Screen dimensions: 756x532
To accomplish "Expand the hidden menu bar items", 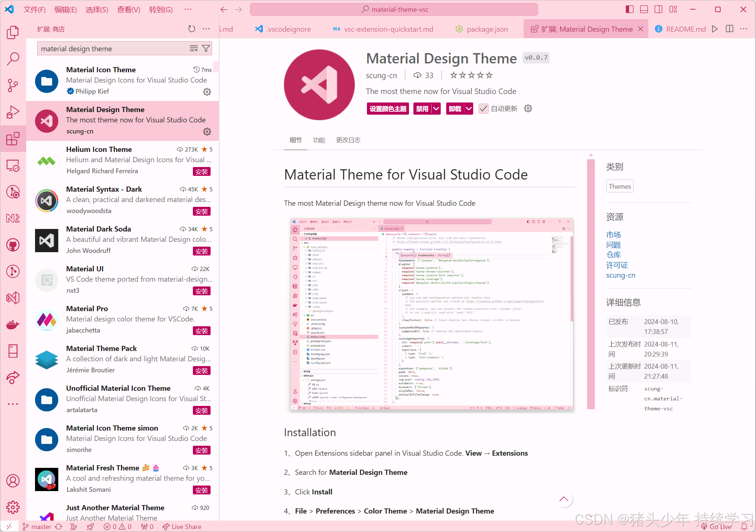I will pyautogui.click(x=188, y=10).
